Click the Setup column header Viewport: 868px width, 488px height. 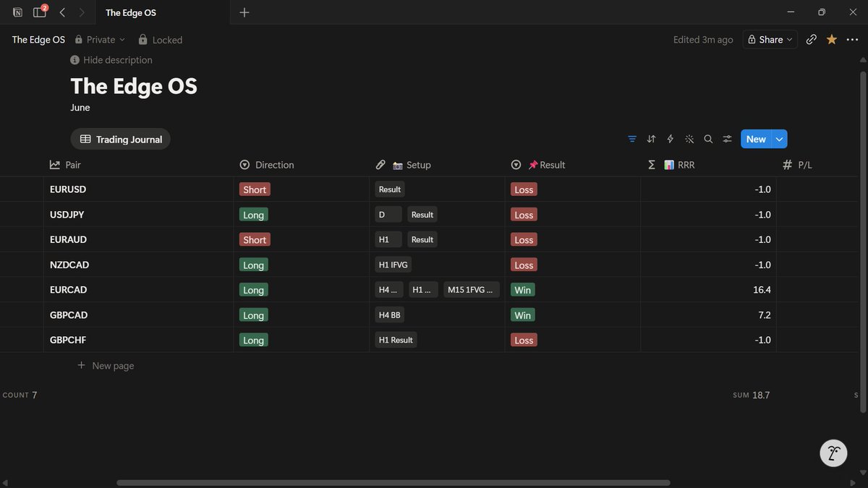click(437, 165)
